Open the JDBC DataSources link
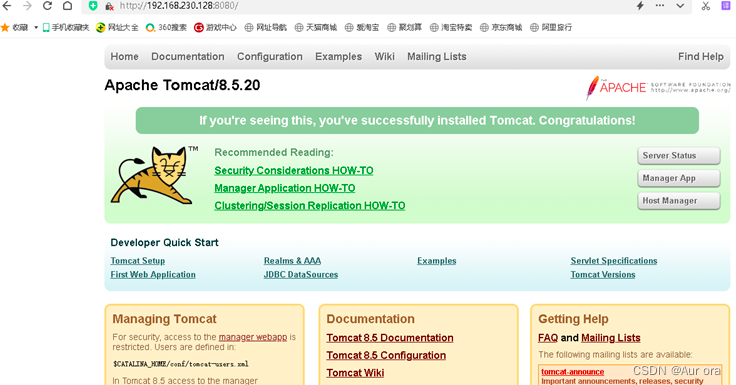Image resolution: width=736 pixels, height=385 pixels. click(301, 275)
